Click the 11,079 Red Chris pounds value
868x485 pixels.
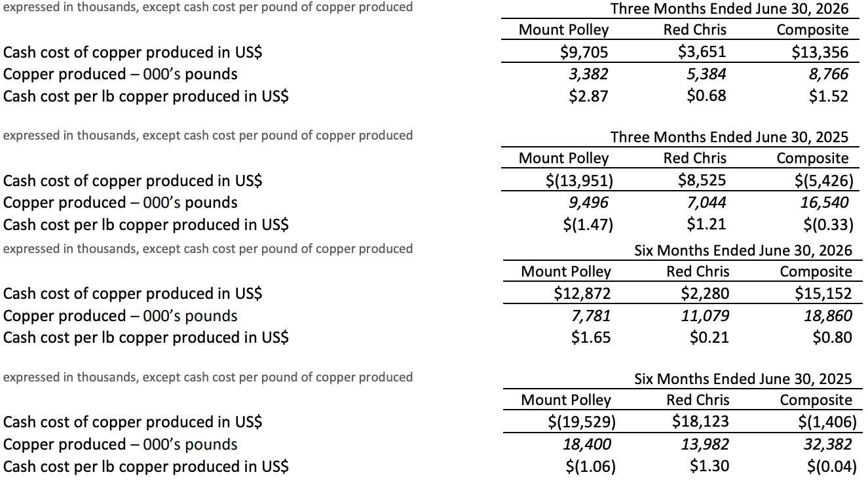pos(706,316)
